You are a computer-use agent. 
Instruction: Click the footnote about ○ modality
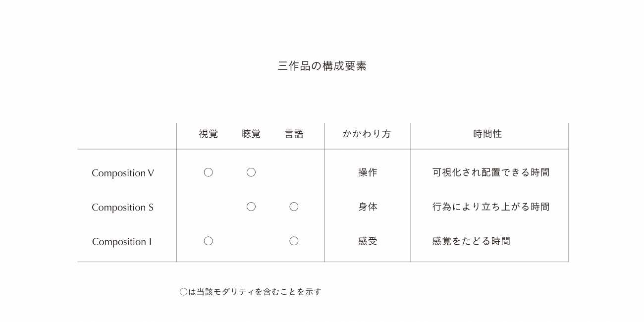click(x=250, y=292)
